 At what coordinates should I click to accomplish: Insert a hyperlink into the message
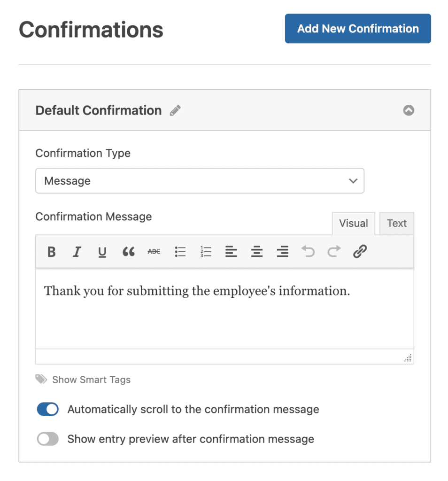click(x=360, y=252)
